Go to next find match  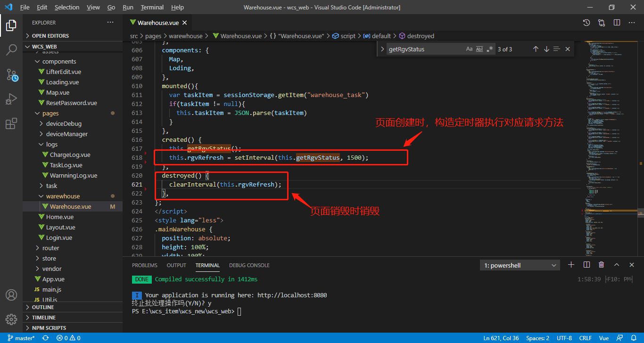pyautogui.click(x=546, y=49)
